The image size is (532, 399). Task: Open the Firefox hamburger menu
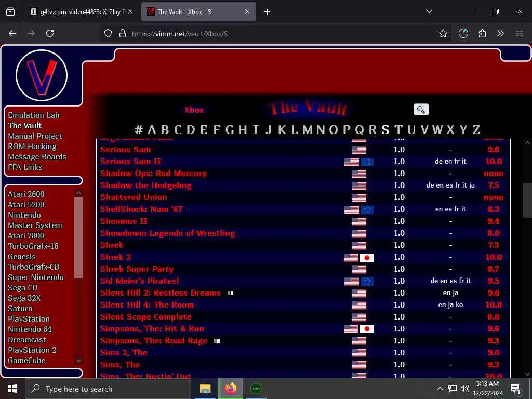(520, 33)
